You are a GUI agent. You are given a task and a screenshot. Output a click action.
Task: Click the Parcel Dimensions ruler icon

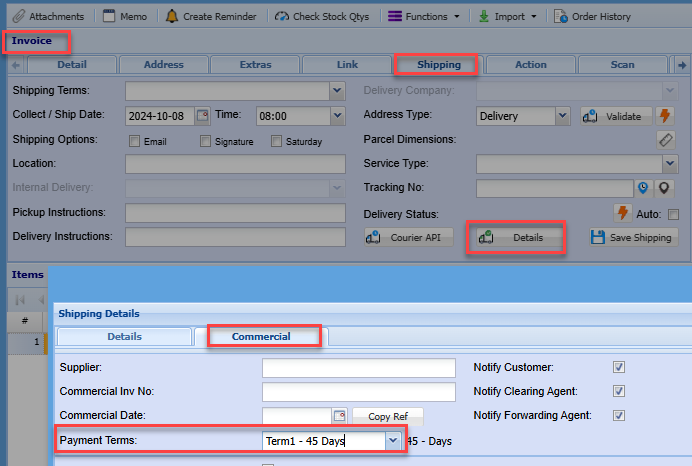click(x=665, y=140)
